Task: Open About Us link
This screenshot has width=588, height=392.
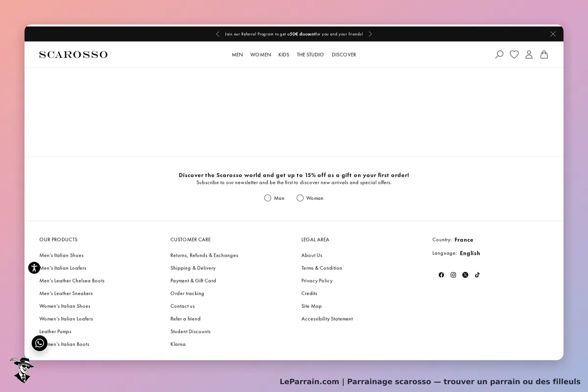Action: point(312,255)
